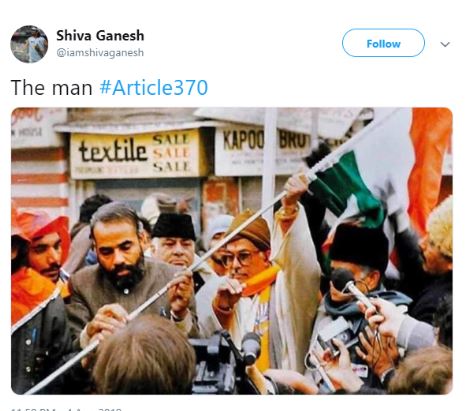Open Shiva Ganesh's profile avatar

(29, 44)
